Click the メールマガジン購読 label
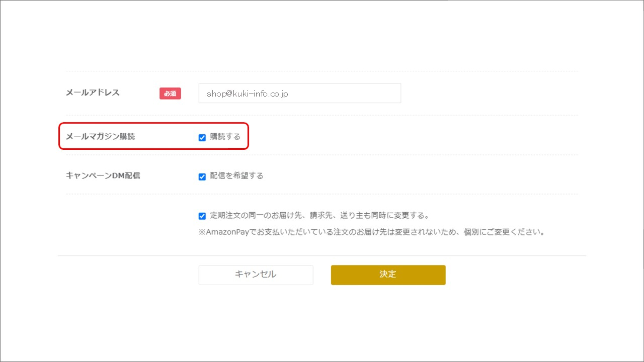 100,136
